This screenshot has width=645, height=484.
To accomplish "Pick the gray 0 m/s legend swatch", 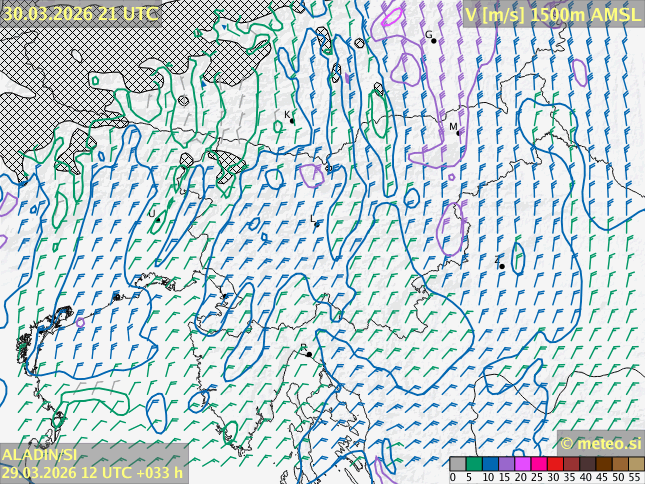I will (x=457, y=464).
